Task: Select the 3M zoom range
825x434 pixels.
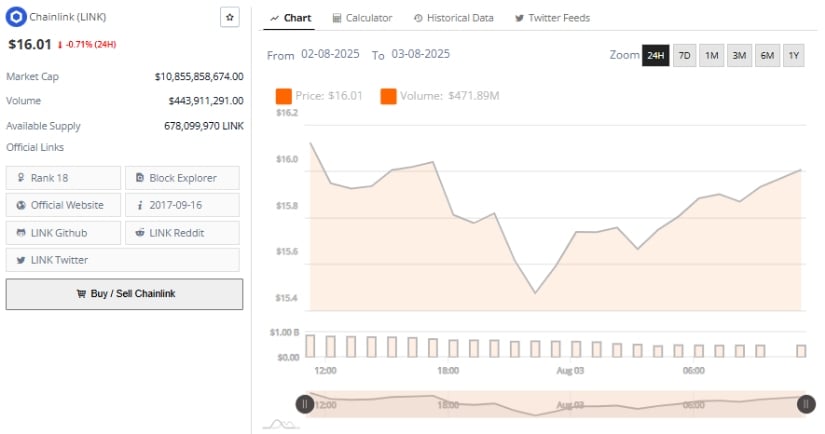Action: [739, 55]
